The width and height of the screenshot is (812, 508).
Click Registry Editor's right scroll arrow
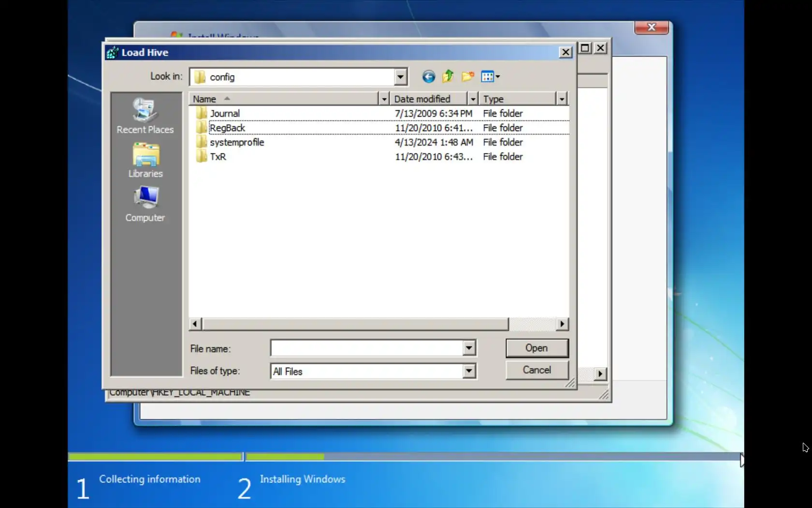point(600,374)
